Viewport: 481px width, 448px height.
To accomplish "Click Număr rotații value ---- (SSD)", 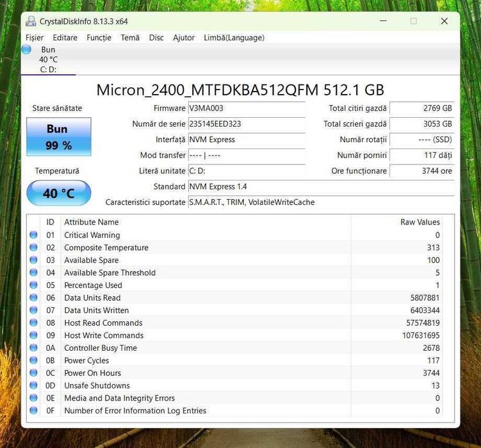I will [x=422, y=140].
